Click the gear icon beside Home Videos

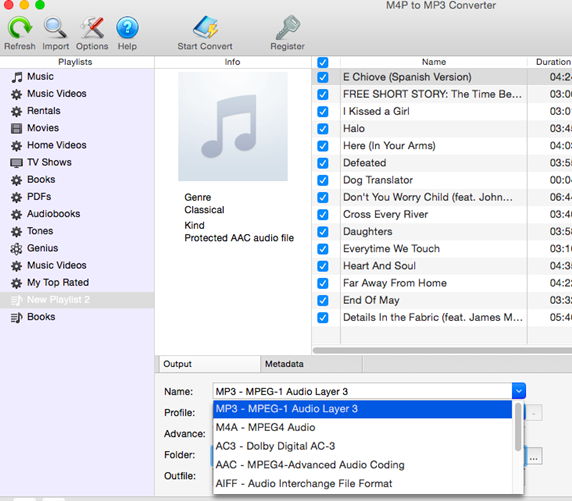pos(16,146)
